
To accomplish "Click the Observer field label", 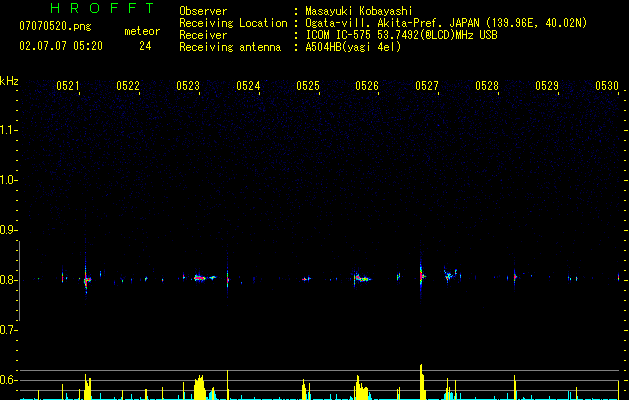I will click(203, 11).
